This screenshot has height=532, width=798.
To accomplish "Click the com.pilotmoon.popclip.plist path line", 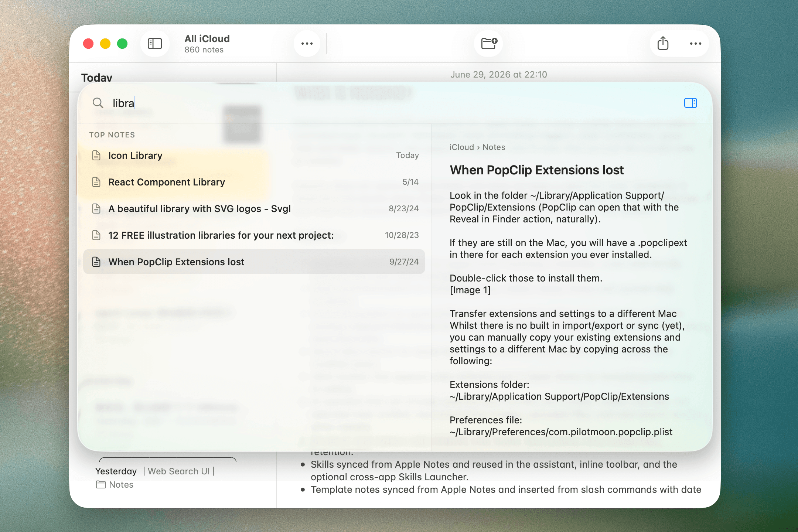I will pos(561,432).
